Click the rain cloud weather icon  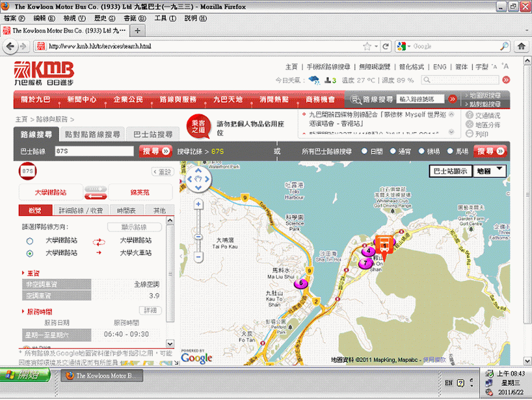(x=314, y=80)
